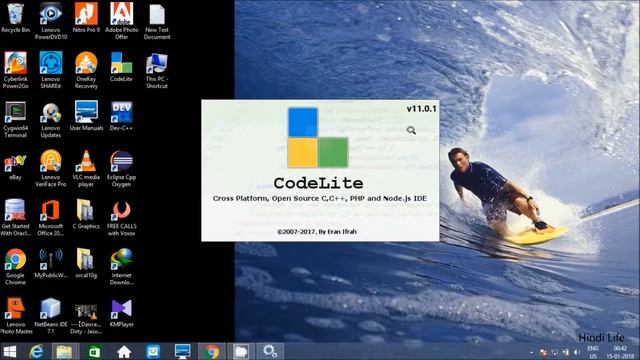Launch MyPublicWiFi desktop icon
Image resolution: width=640 pixels, height=360 pixels.
click(x=51, y=263)
